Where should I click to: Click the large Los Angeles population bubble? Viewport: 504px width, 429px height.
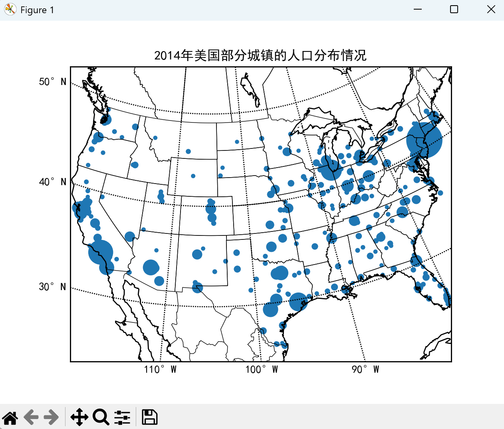click(x=101, y=252)
